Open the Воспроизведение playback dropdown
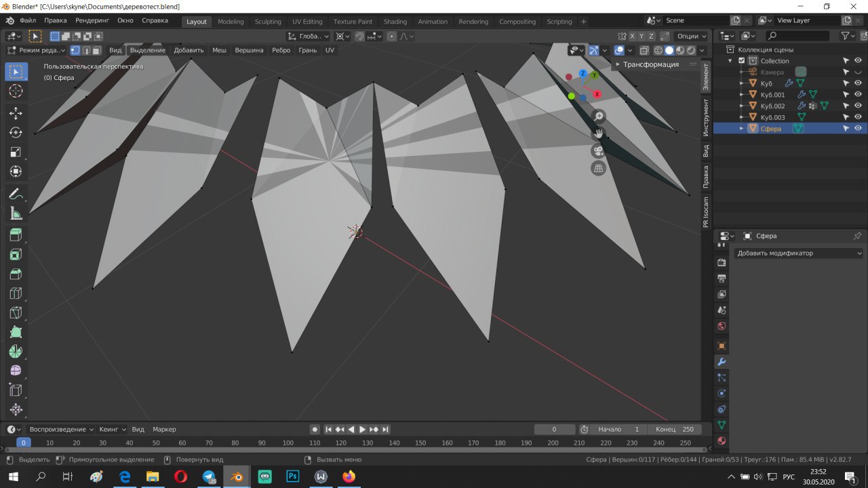This screenshot has width=868, height=488. pos(61,429)
